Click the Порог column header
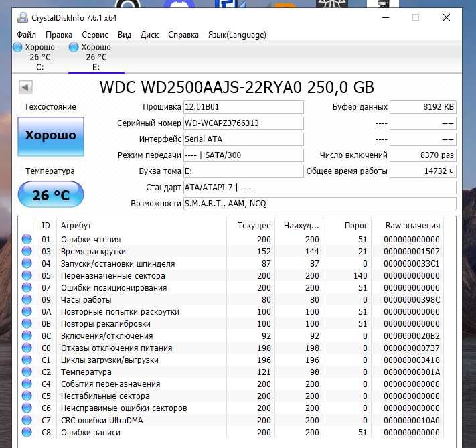The image size is (476, 448). (x=347, y=226)
